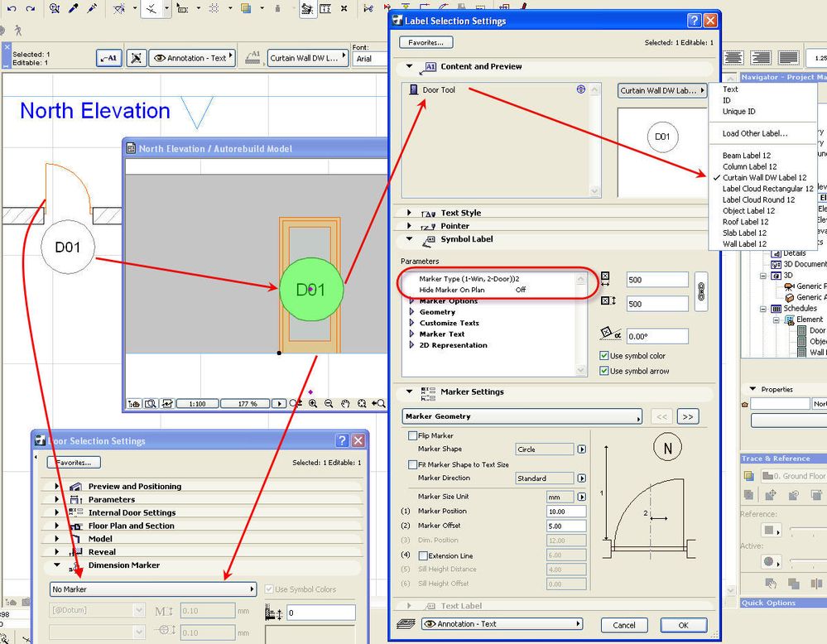
Task: Open the Annotation - Text layer dropdown at bottom of Label Settings
Action: [502, 624]
